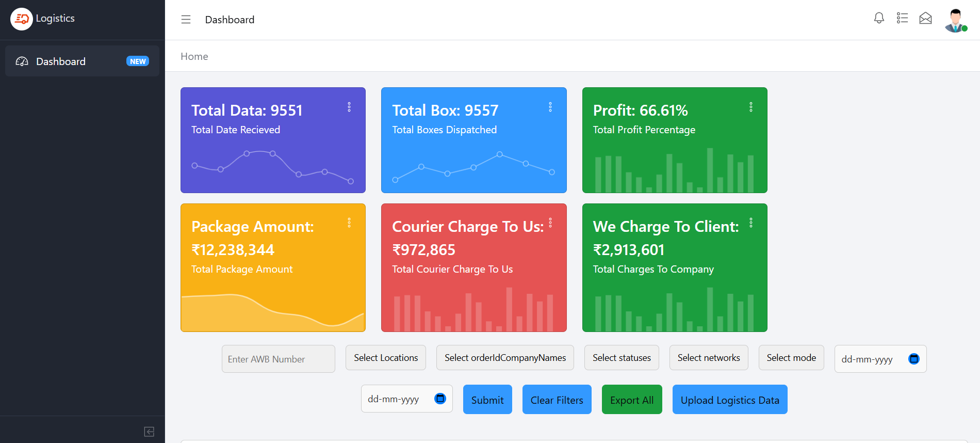This screenshot has height=443, width=980.
Task: Focus the Enter AWB Number field
Action: click(x=279, y=359)
